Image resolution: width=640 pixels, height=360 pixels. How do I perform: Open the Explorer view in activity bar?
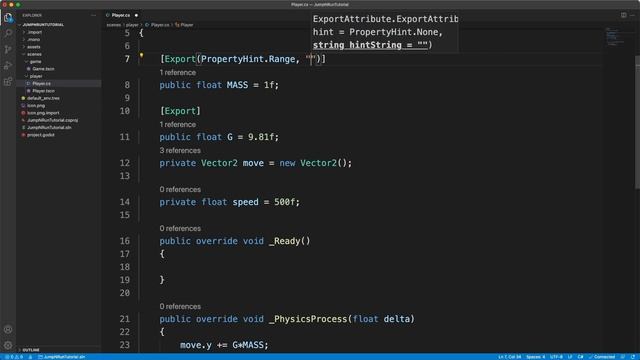pyautogui.click(x=8, y=18)
